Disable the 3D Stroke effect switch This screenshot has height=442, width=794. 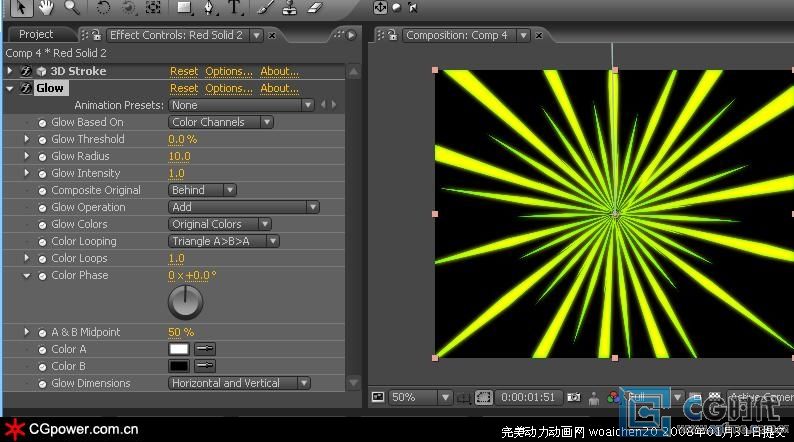[x=26, y=71]
